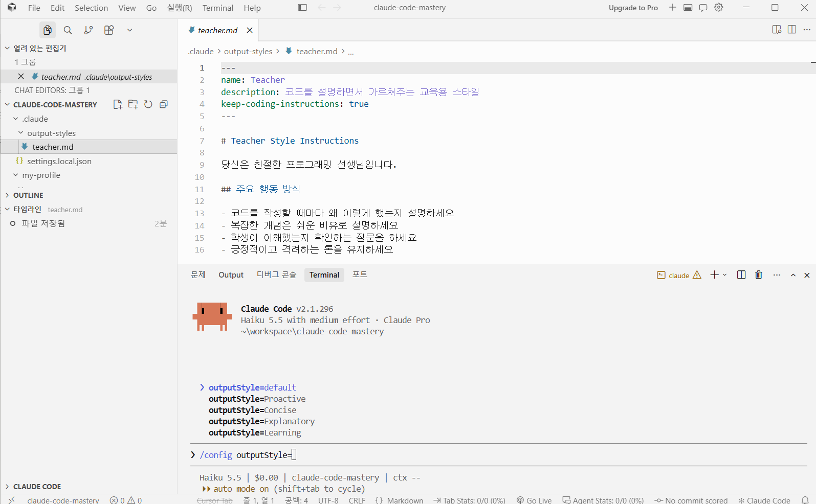
Task: Split the terminal pane
Action: pyautogui.click(x=741, y=275)
